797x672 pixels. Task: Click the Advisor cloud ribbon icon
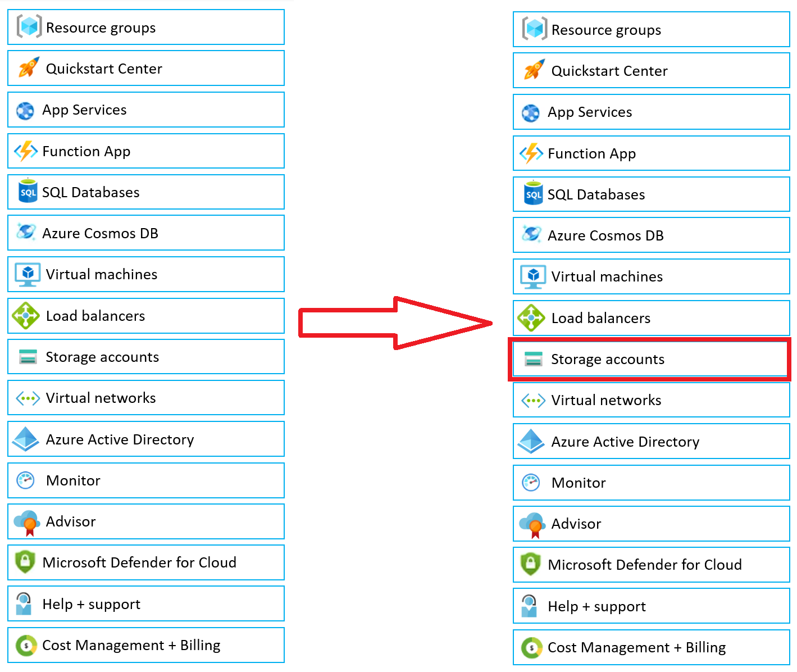(x=26, y=521)
